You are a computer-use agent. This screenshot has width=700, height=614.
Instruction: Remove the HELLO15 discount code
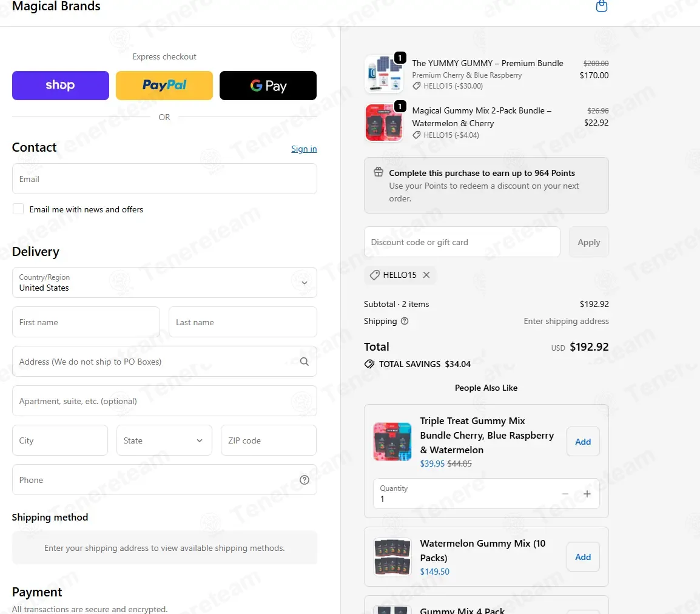coord(426,275)
